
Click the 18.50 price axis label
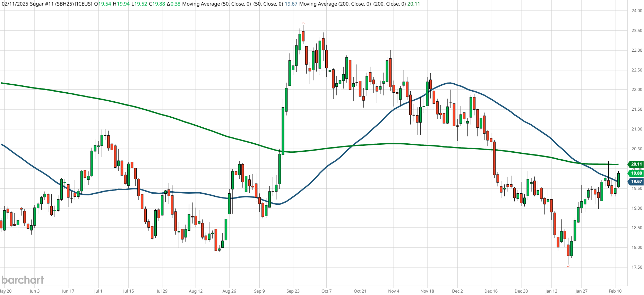coord(637,228)
